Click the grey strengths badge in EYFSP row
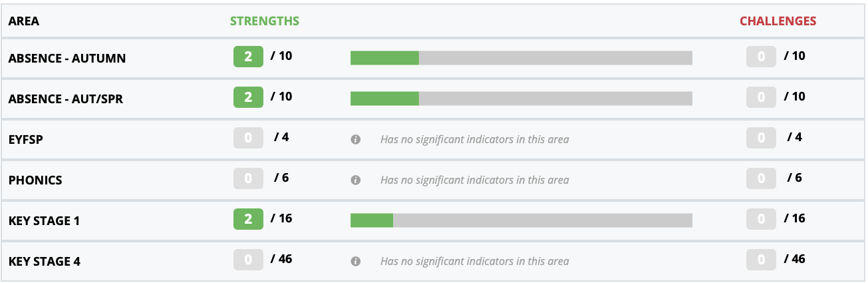 pyautogui.click(x=248, y=138)
